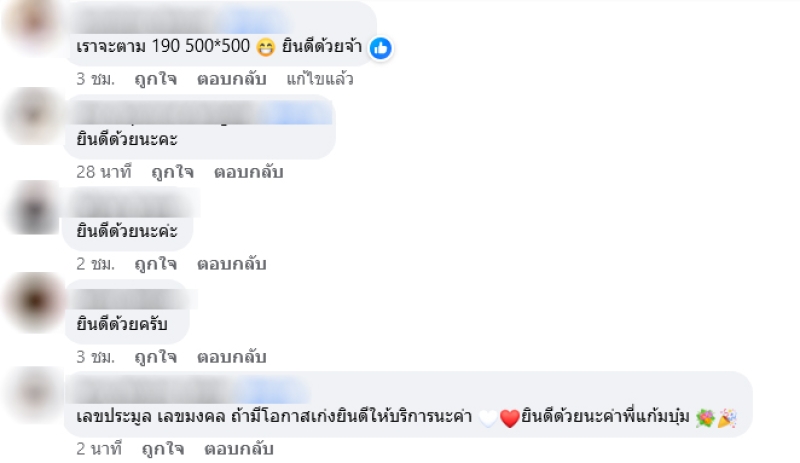Like the 'ยินดีด้วยนะค่ะ' comment from 2 ชม.
The width and height of the screenshot is (800, 463).
tap(156, 264)
